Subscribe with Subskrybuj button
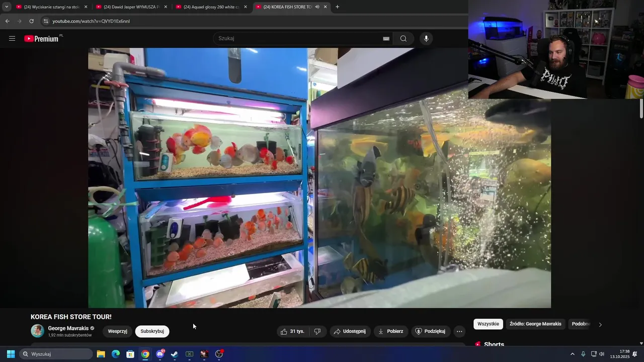The height and width of the screenshot is (362, 644). (152, 331)
